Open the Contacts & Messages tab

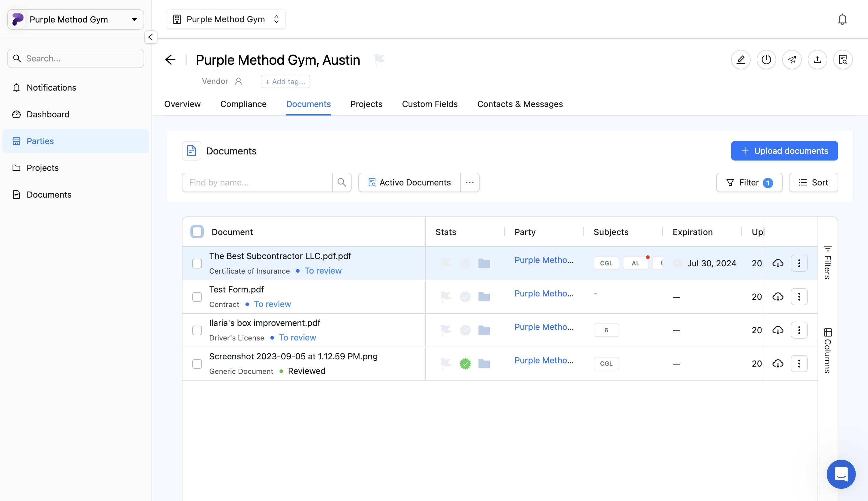(x=520, y=104)
